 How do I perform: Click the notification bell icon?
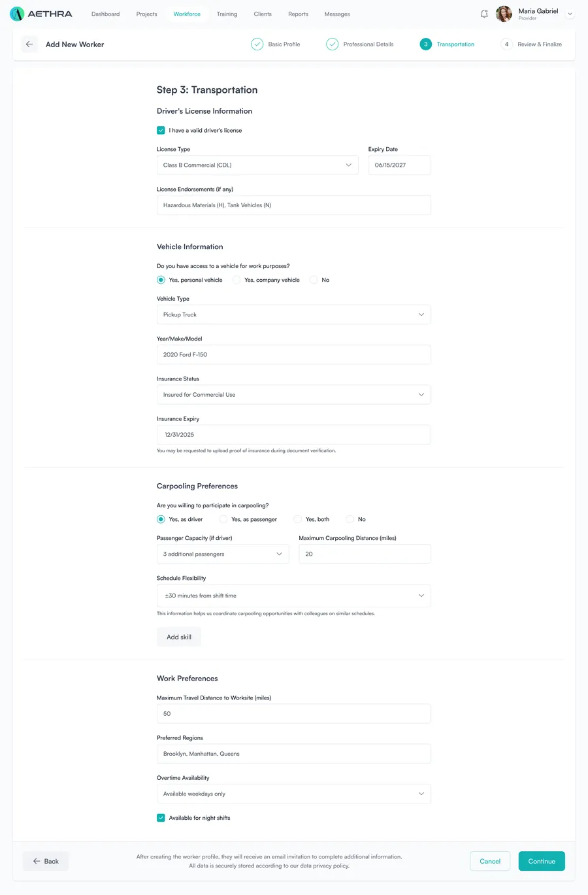484,14
